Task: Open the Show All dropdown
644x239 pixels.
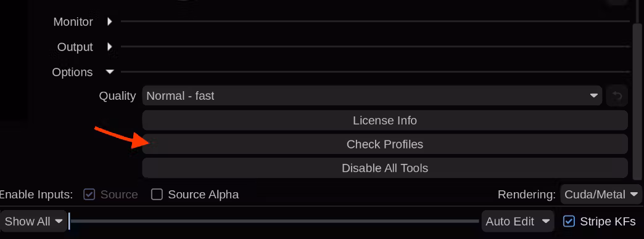Action: [33, 222]
